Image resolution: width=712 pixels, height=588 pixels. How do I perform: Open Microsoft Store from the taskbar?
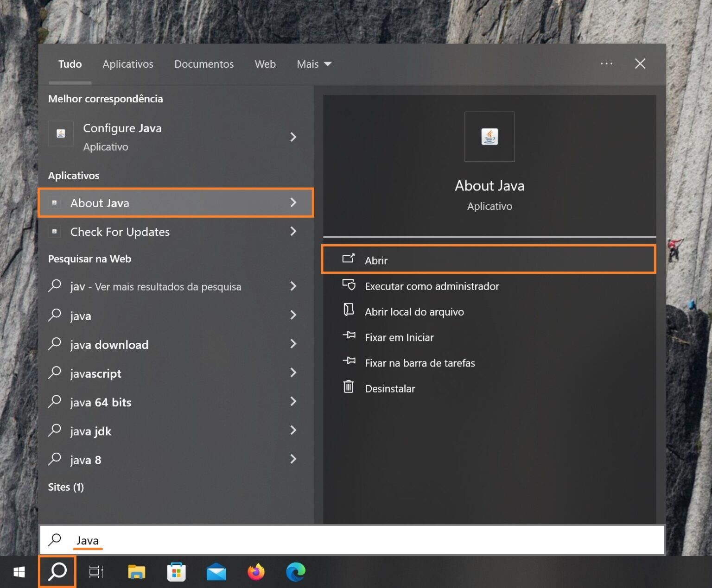pos(176,572)
